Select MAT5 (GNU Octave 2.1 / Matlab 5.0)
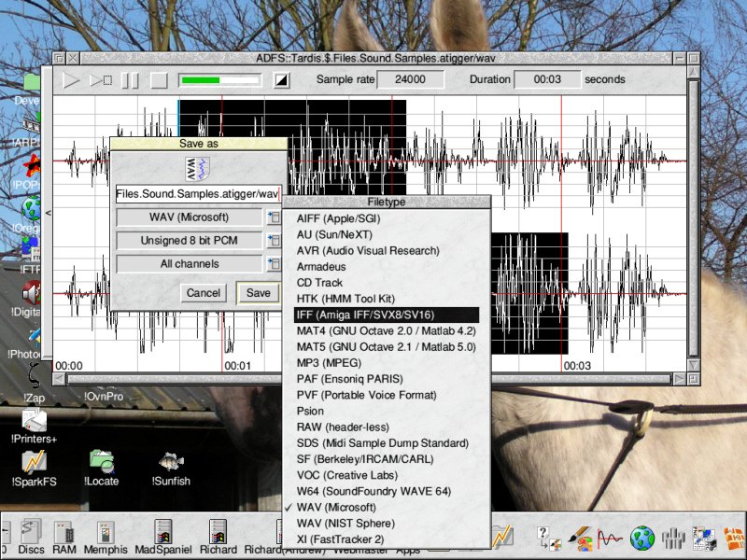This screenshot has width=747, height=560. (x=386, y=346)
